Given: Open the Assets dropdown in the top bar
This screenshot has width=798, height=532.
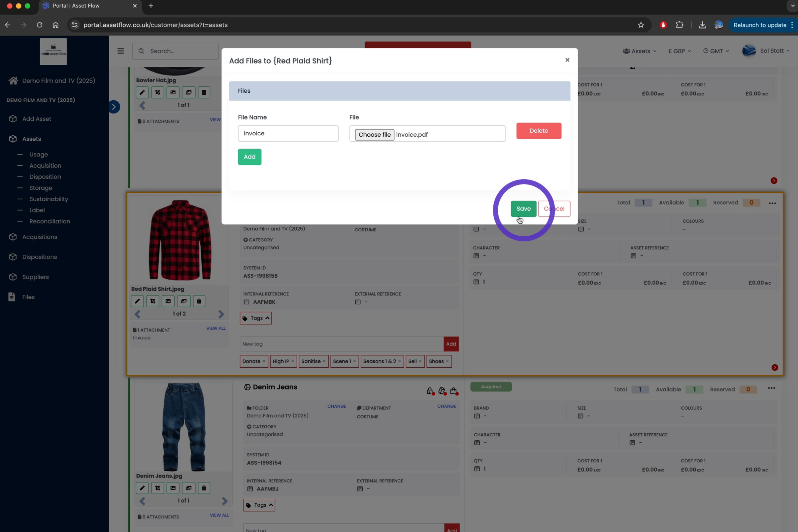Looking at the screenshot, I should click(x=640, y=51).
